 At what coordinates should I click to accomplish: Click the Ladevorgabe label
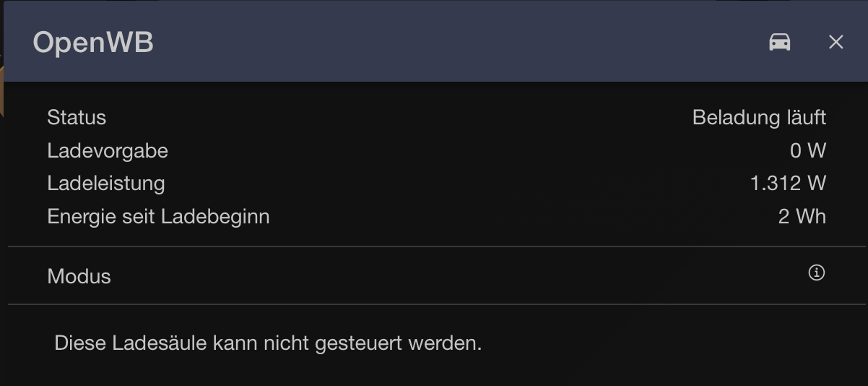(108, 151)
